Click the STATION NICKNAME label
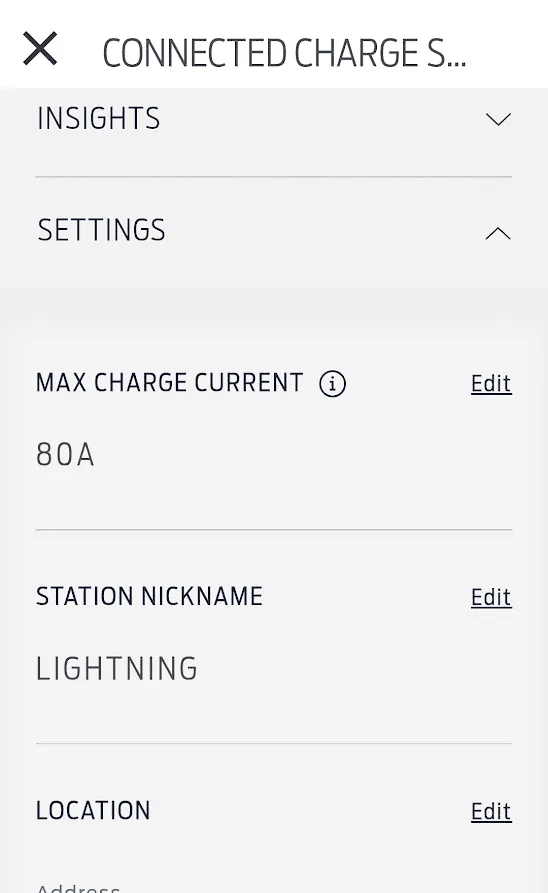The height and width of the screenshot is (893, 548). pos(149,596)
